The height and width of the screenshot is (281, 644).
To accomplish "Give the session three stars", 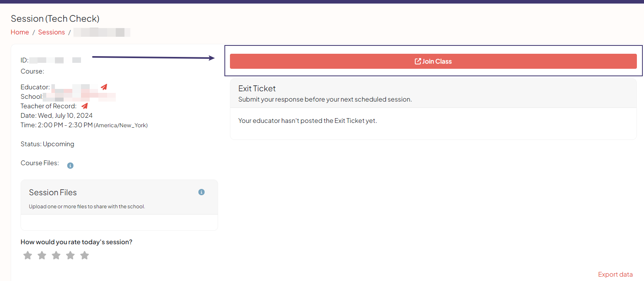I will (56, 255).
